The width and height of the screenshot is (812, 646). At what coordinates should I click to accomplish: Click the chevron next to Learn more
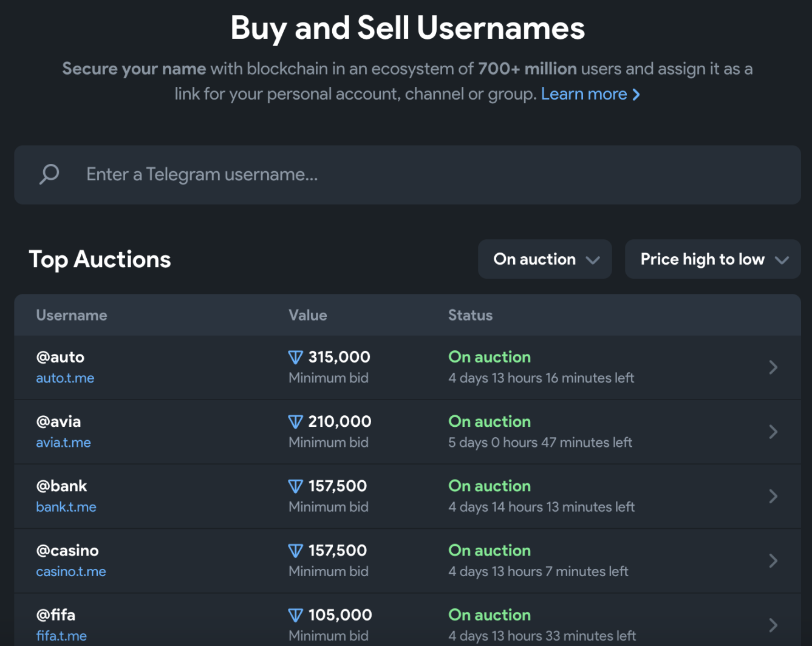coord(636,95)
